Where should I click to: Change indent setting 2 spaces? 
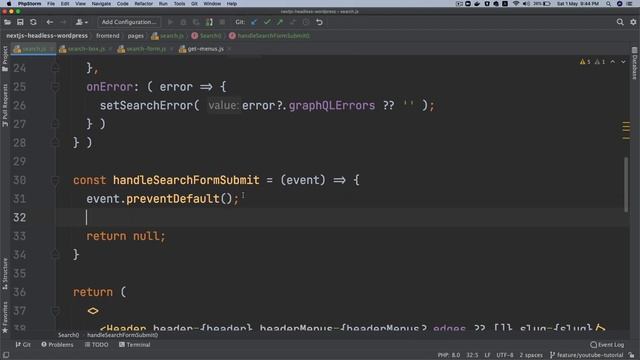(531, 355)
